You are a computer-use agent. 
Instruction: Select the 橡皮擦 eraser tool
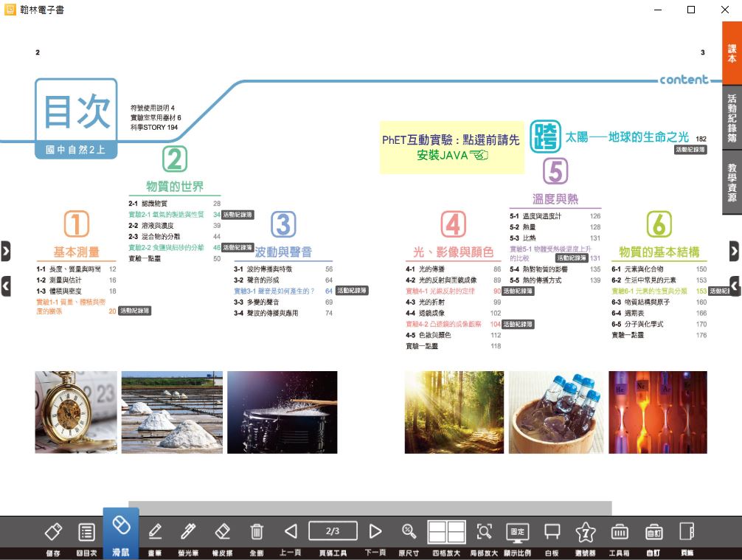[223, 532]
